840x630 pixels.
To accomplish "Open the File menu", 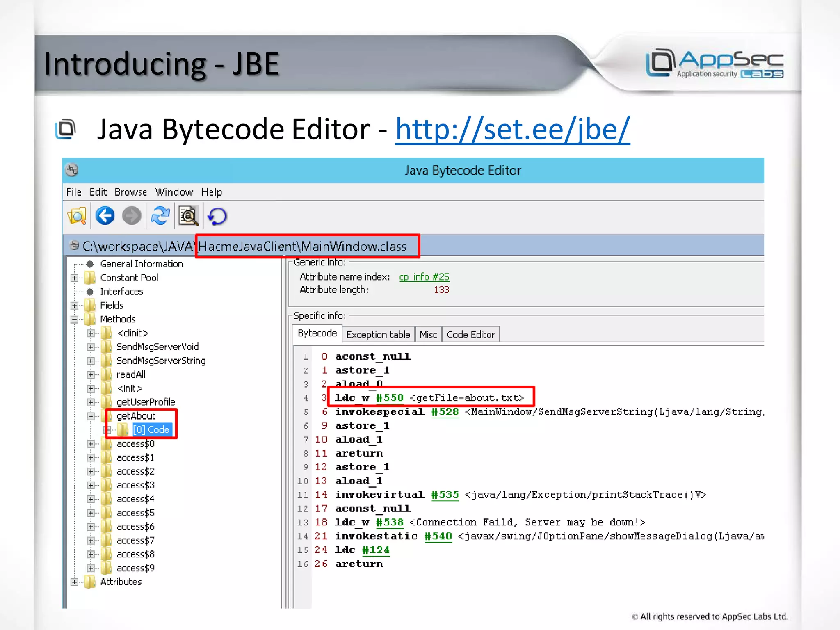I will [74, 192].
